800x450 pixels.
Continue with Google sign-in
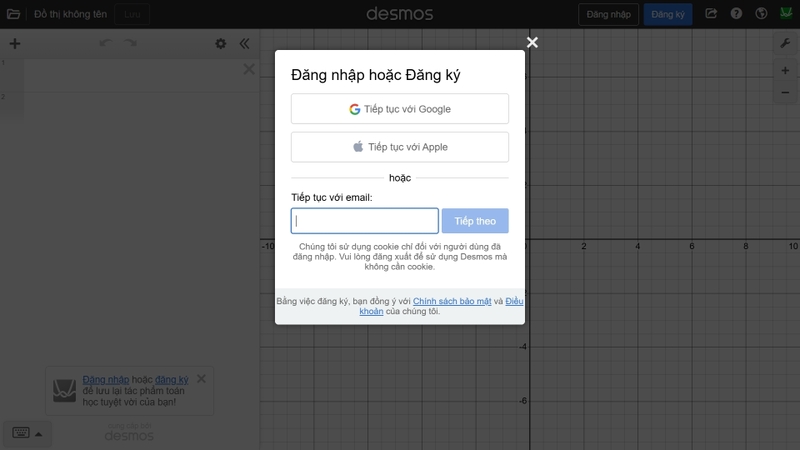click(x=399, y=109)
